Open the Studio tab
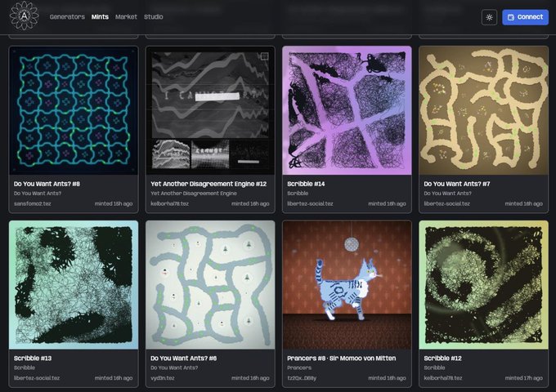This screenshot has height=392, width=556. click(154, 16)
